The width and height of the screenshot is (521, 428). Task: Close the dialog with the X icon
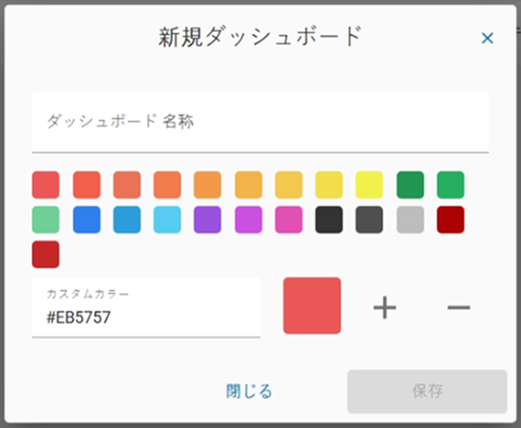pyautogui.click(x=487, y=38)
